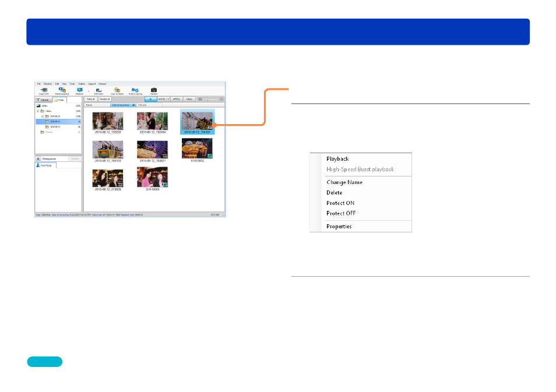Click the cyan rounded button at page bottom
The image size is (556, 392).
(x=45, y=362)
